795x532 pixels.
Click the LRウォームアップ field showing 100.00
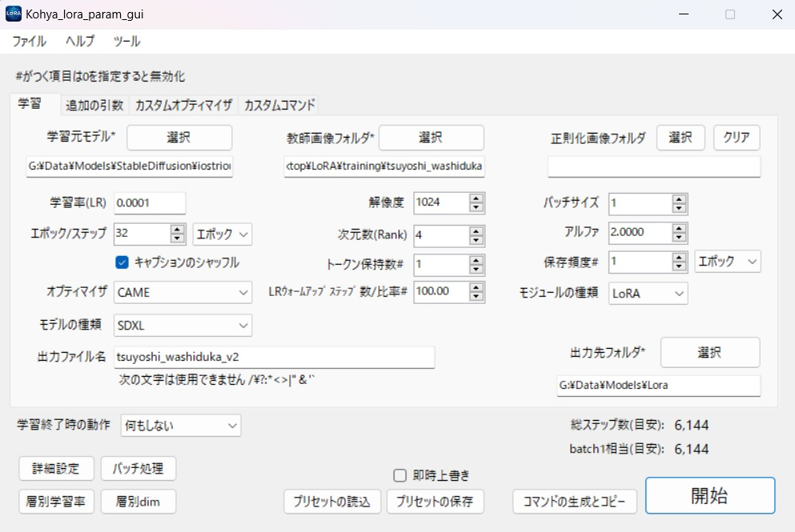pos(441,292)
